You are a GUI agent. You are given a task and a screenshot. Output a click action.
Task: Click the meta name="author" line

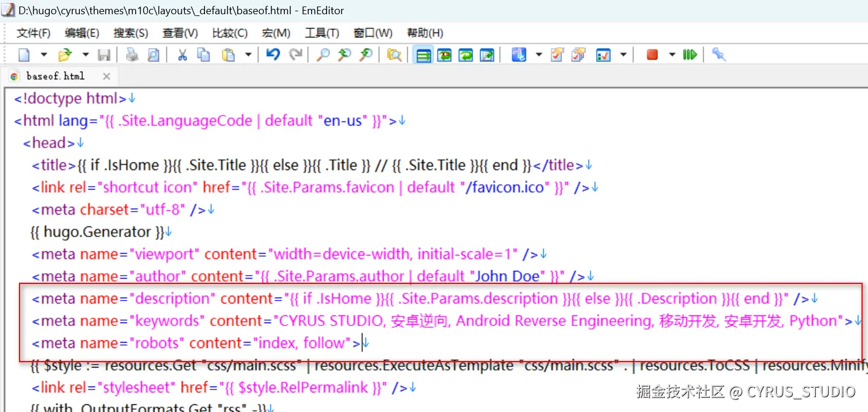(313, 276)
